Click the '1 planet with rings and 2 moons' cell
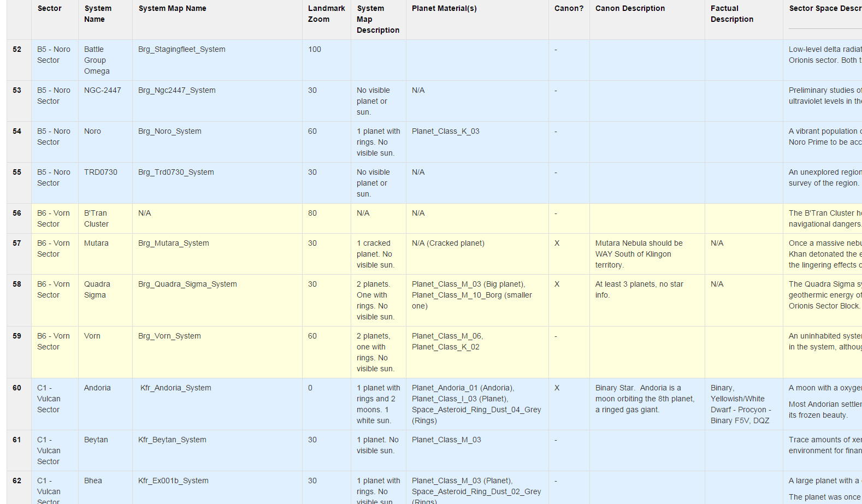 pos(379,404)
